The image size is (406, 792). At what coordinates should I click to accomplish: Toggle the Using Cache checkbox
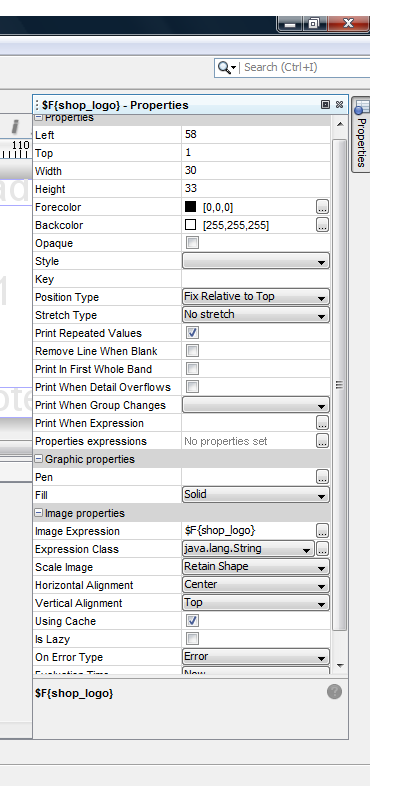click(x=192, y=621)
